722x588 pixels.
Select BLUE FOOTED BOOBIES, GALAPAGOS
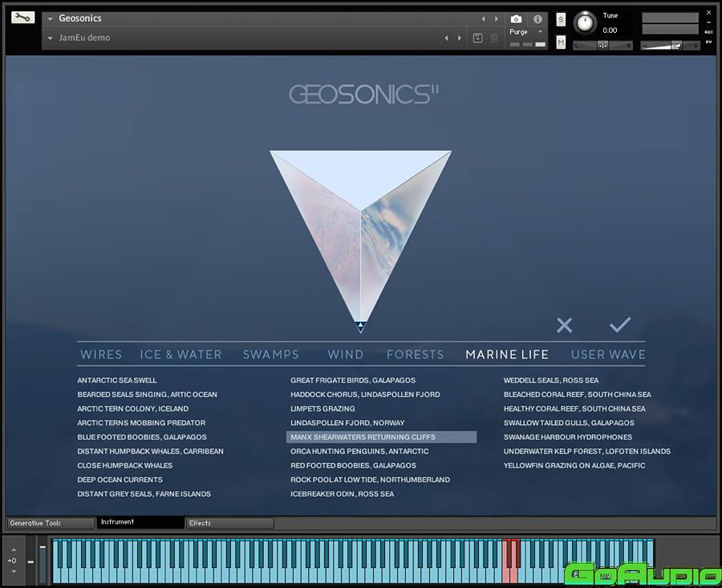(x=142, y=437)
